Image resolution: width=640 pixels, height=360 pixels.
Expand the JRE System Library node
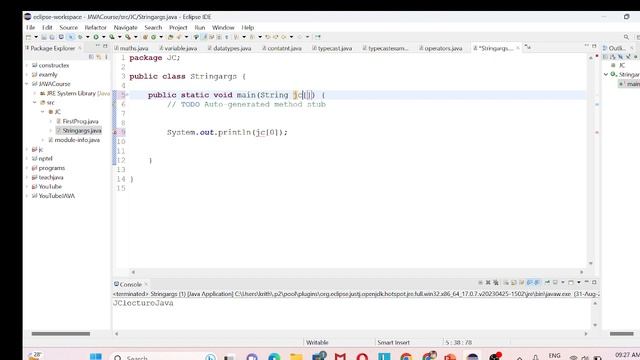(35, 93)
